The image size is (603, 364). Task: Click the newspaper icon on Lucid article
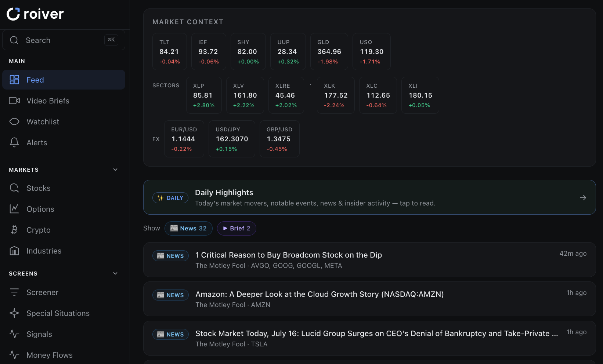click(x=161, y=334)
